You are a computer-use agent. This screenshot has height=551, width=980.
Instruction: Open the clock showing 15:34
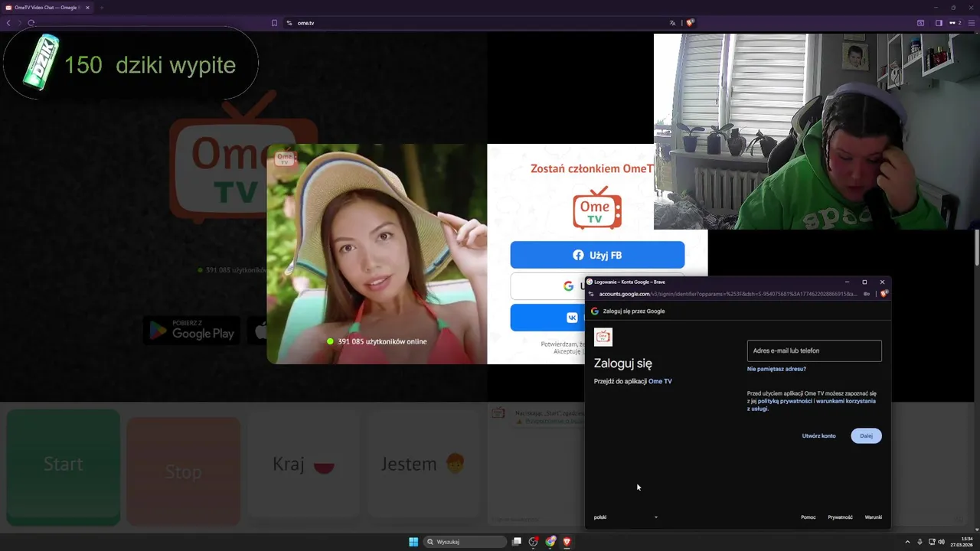pyautogui.click(x=962, y=542)
